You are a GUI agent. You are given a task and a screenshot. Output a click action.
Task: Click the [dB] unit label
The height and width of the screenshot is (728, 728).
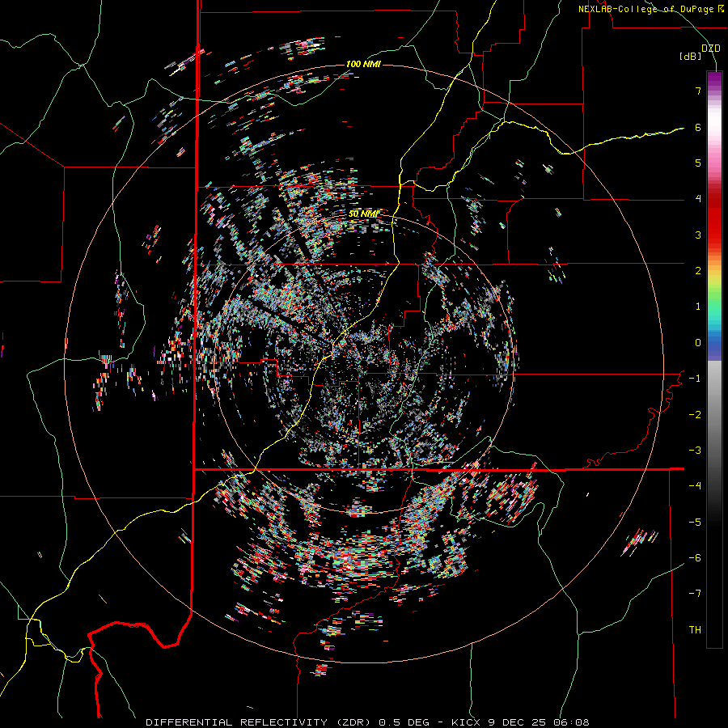(x=690, y=57)
